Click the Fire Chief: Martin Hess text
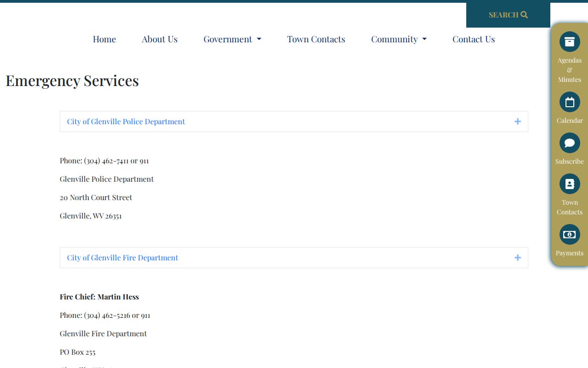Screen dimensions: 588x368 tap(99, 297)
